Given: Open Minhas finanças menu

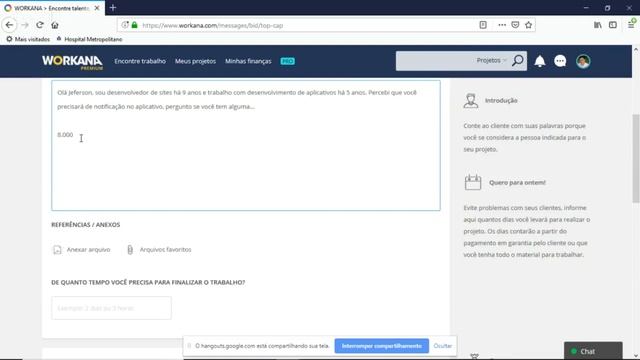Looking at the screenshot, I should 248,61.
